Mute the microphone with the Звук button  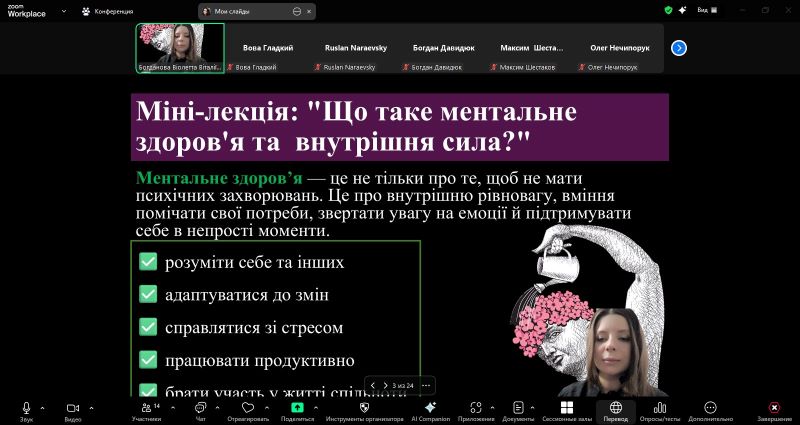(27, 408)
